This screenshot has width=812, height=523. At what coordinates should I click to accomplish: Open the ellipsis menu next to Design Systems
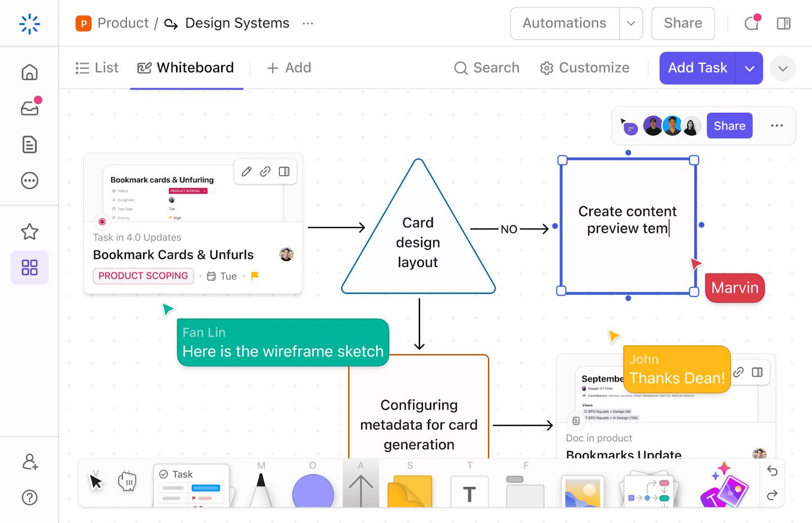tap(308, 23)
